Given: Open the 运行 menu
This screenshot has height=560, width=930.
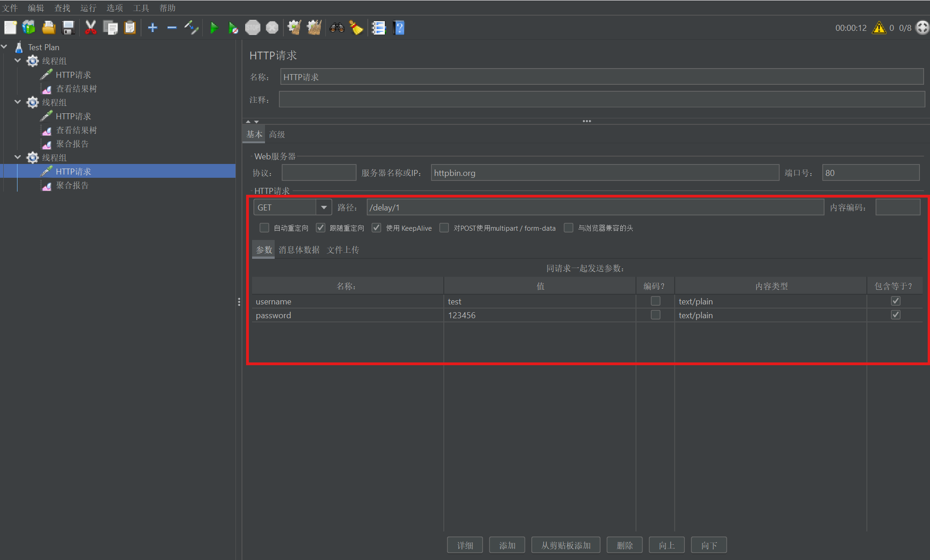Looking at the screenshot, I should click(88, 8).
